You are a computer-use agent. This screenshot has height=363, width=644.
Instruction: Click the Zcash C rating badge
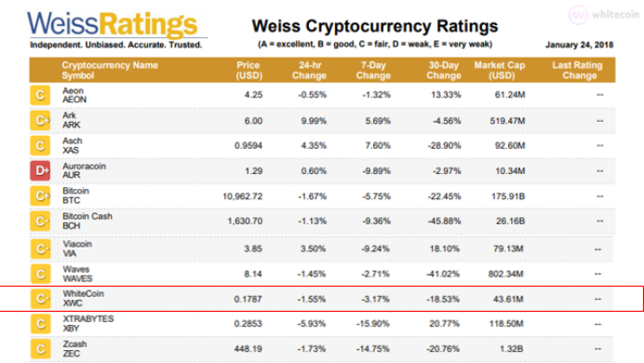[41, 349]
